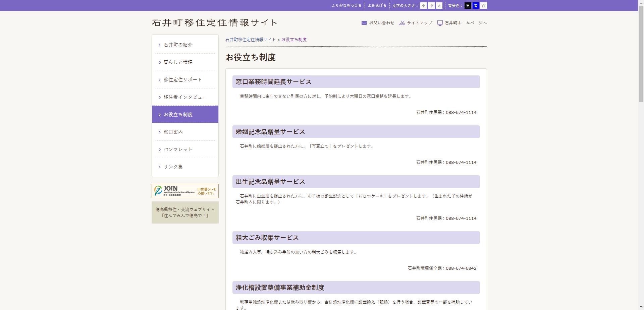Switch background color to 青
Viewport: 644px width, 310px height.
point(476,5)
